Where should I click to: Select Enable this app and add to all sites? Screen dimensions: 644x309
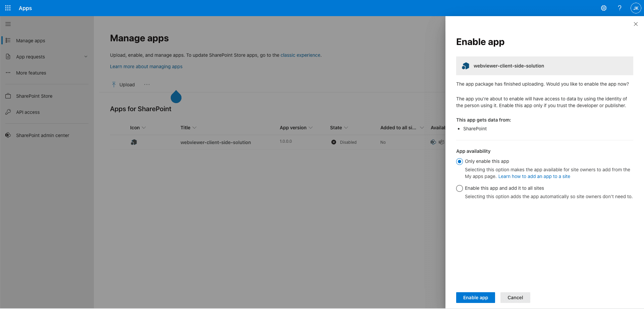pyautogui.click(x=460, y=188)
